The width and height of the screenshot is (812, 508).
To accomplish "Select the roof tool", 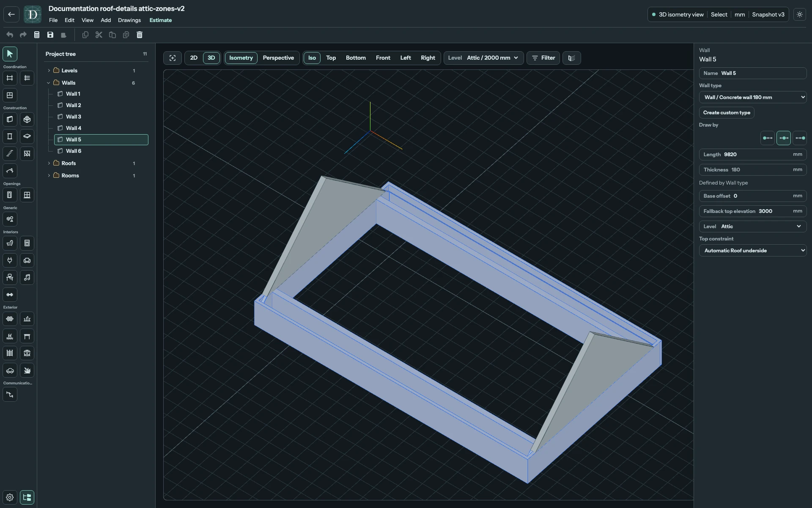I will [x=10, y=171].
